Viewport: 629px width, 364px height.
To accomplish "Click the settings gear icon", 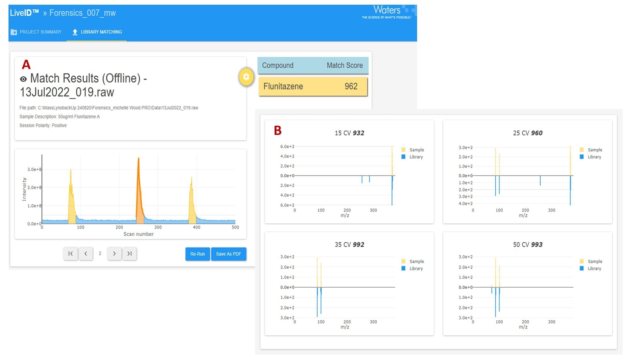I will pyautogui.click(x=245, y=77).
